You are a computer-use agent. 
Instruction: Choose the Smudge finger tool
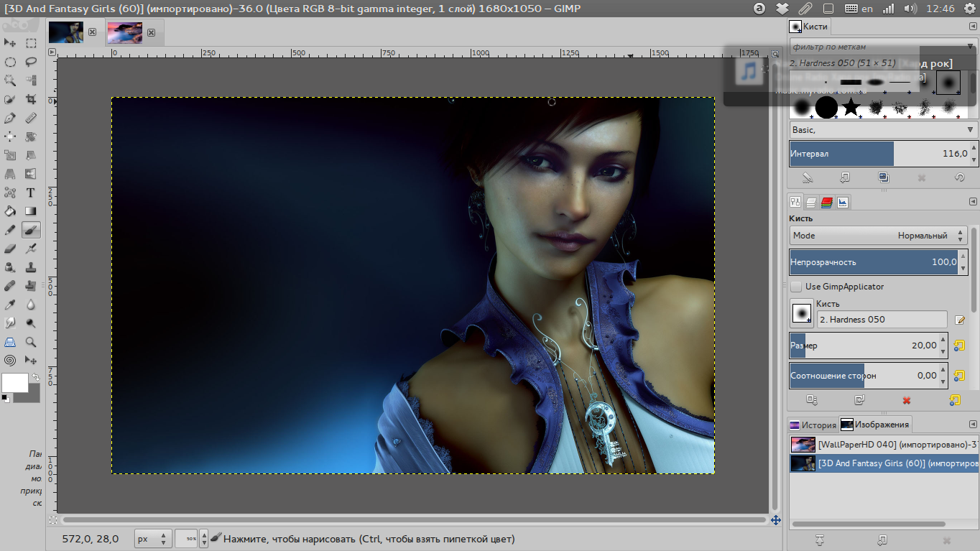pos(10,323)
